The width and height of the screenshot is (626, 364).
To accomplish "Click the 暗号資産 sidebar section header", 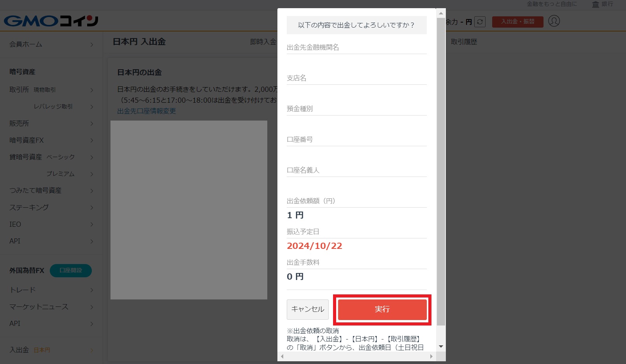I will pos(23,72).
